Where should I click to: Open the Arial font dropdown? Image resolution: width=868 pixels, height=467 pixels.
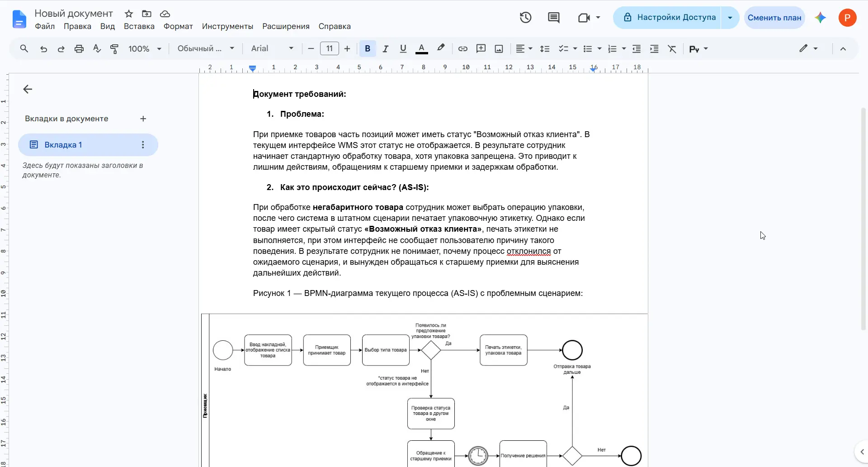[x=272, y=48]
